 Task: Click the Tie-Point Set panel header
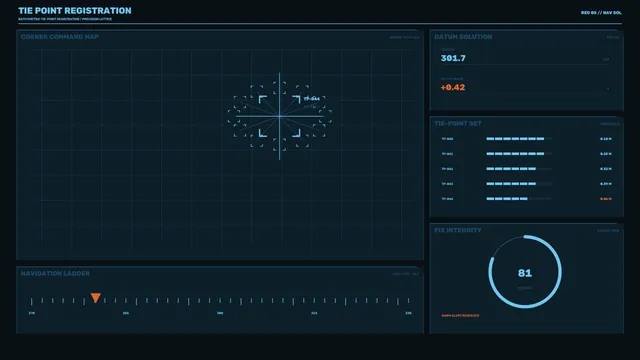[458, 124]
